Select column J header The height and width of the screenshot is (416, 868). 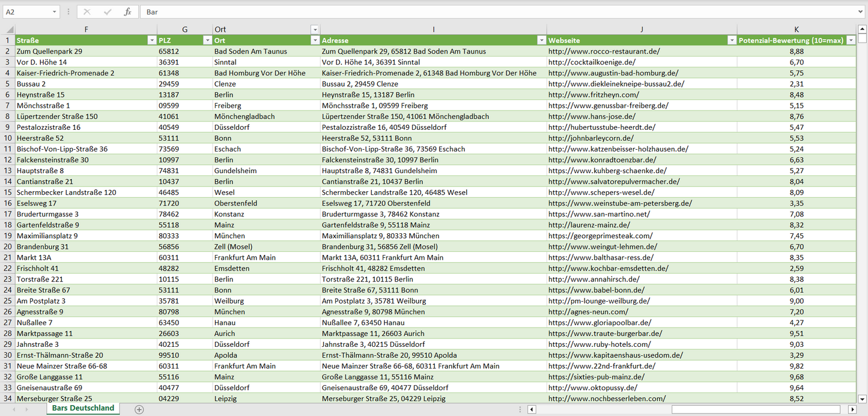coord(642,29)
